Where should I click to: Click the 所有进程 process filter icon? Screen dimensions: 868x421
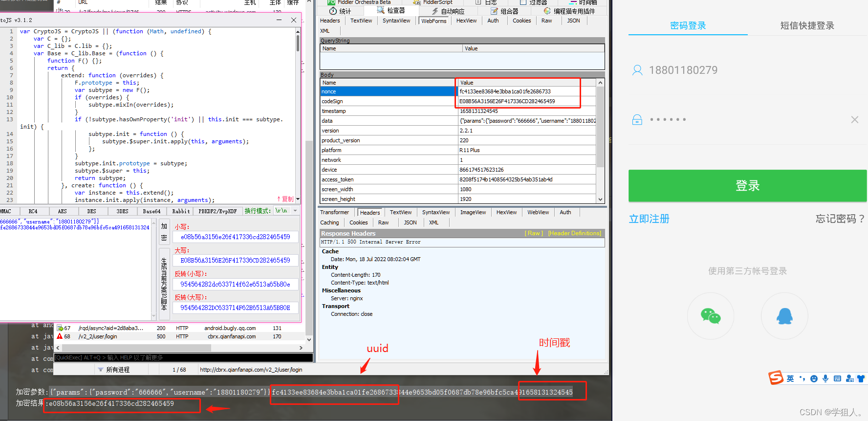click(x=101, y=370)
